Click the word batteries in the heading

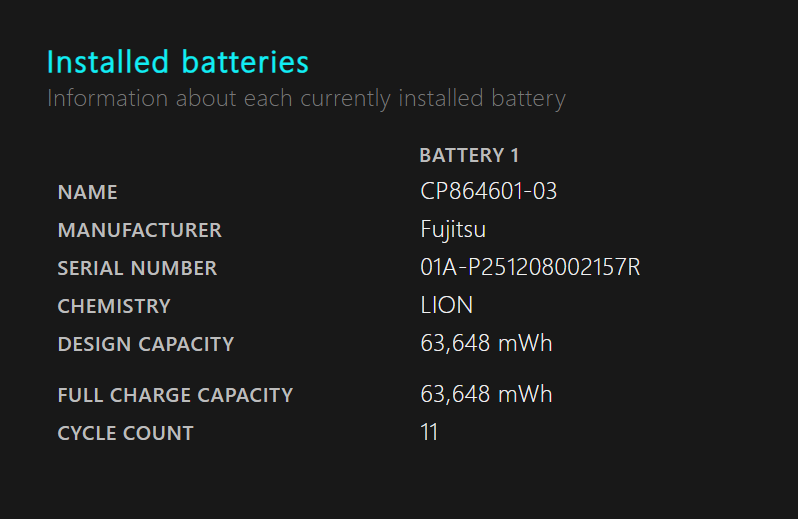point(245,62)
